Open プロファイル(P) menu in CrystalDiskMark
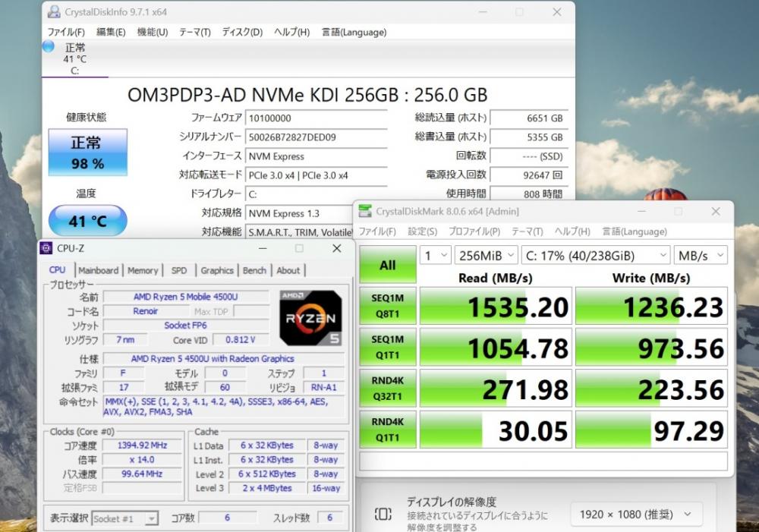Image resolution: width=759 pixels, height=532 pixels. [x=474, y=232]
